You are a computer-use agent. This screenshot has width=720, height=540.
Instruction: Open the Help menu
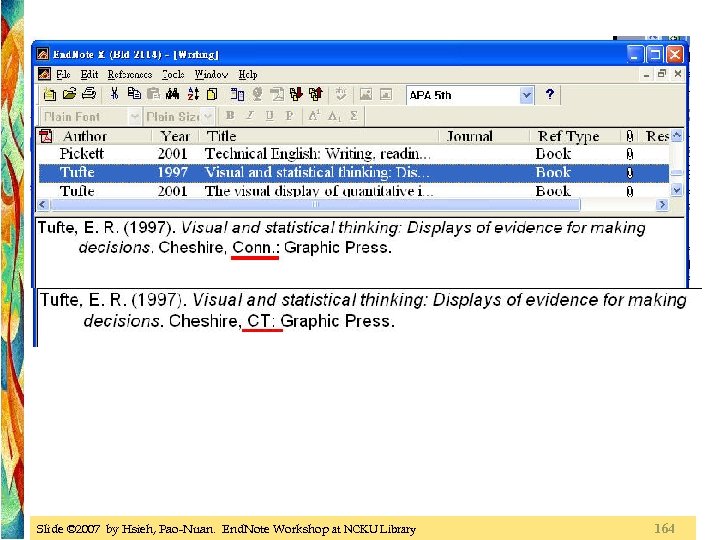pos(248,74)
